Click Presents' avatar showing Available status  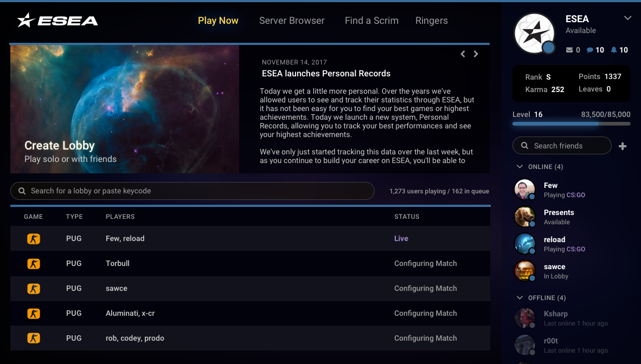(524, 217)
